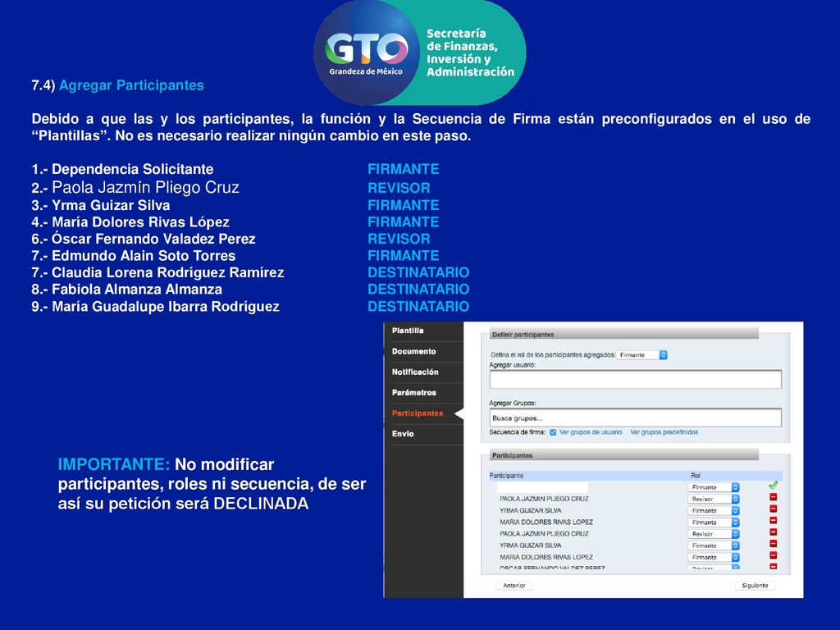Open Firmante dropdown for first MARIA DOLORES RIVAS LOPEZ
840x630 pixels.
[713, 523]
